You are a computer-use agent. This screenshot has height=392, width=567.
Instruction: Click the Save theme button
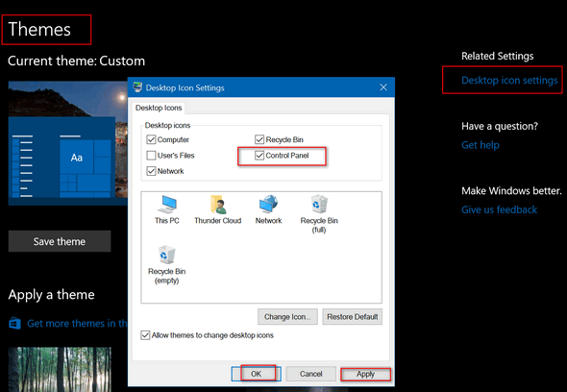point(60,241)
